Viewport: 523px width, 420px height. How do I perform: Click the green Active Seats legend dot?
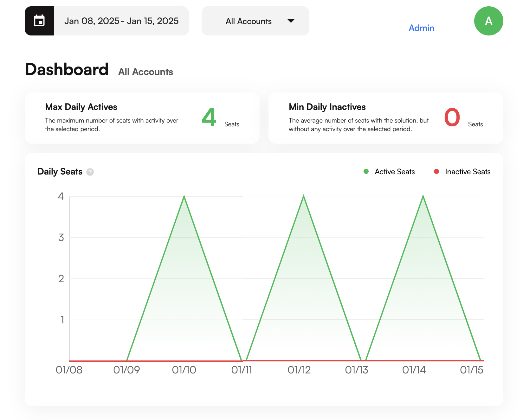coord(366,171)
